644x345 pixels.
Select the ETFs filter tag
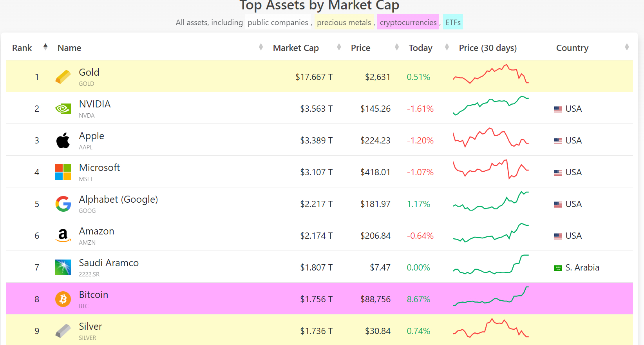[x=453, y=22]
